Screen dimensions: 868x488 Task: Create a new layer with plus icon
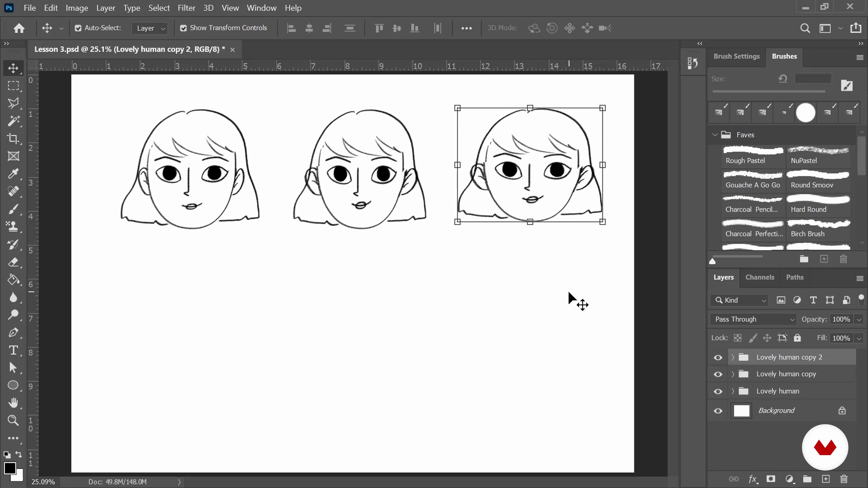point(826,479)
